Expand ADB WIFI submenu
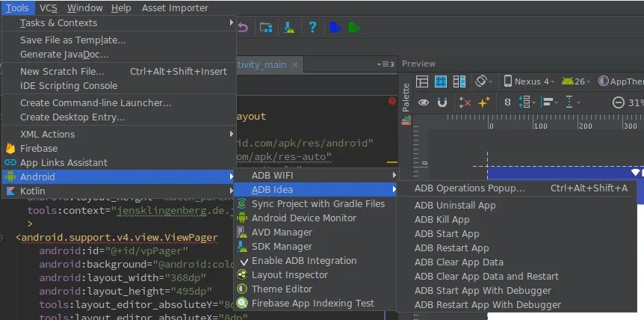The image size is (644, 320). 315,176
